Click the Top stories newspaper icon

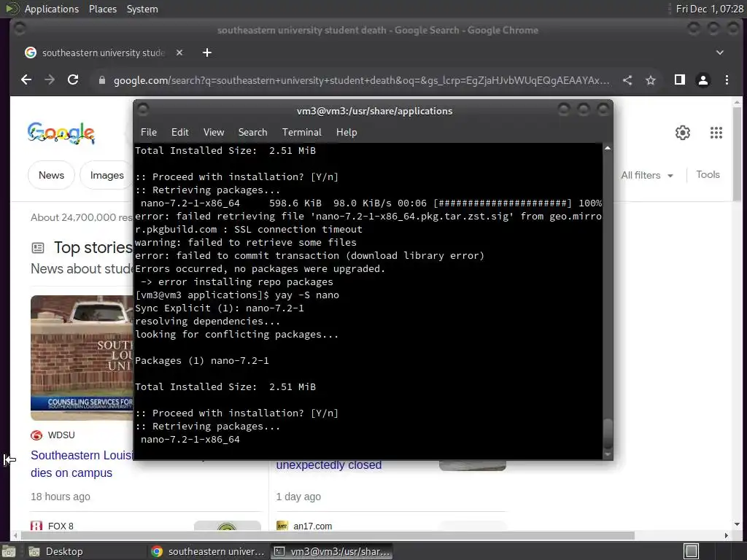click(x=38, y=248)
